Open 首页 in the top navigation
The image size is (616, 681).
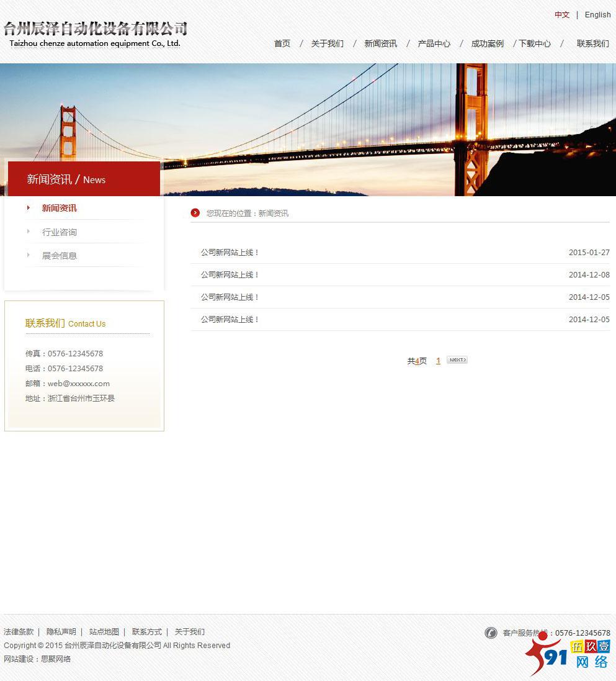[x=282, y=43]
